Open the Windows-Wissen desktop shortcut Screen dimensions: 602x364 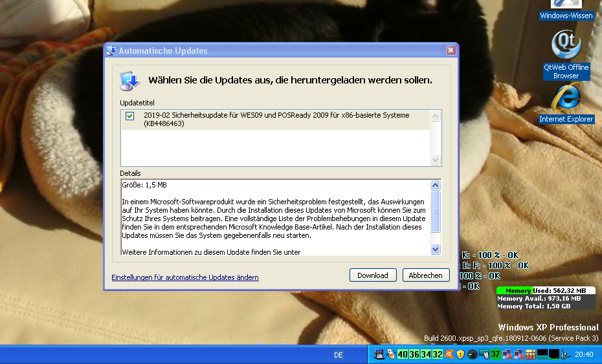[x=566, y=10]
